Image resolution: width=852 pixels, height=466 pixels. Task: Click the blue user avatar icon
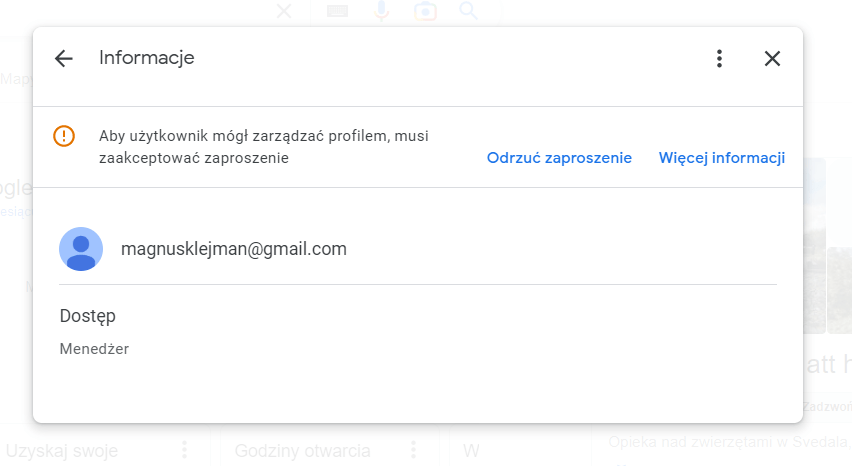coord(81,249)
